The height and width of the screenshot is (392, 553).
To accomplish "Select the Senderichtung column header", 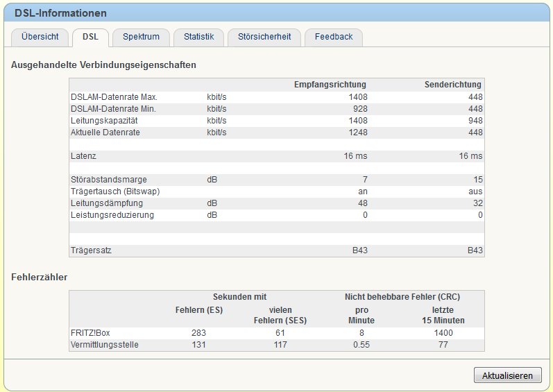I will tap(453, 85).
